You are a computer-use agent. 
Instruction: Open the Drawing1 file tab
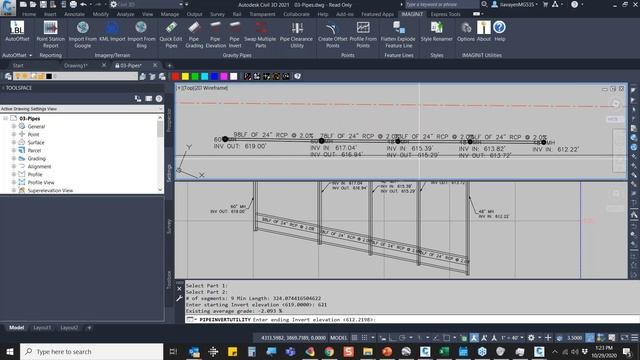(76, 65)
